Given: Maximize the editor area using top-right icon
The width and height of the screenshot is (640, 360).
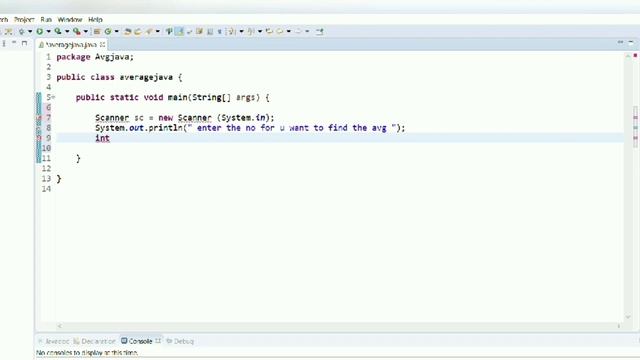Looking at the screenshot, I should [x=631, y=42].
